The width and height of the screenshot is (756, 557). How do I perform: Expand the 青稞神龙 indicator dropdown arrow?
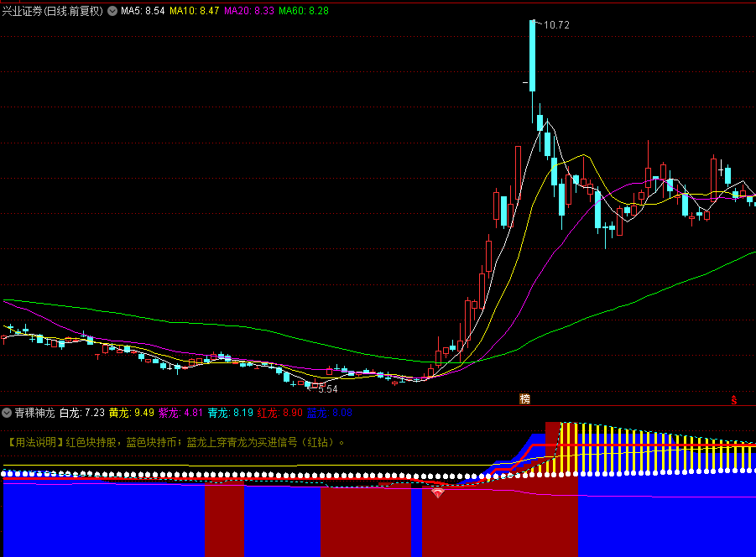pos(7,413)
